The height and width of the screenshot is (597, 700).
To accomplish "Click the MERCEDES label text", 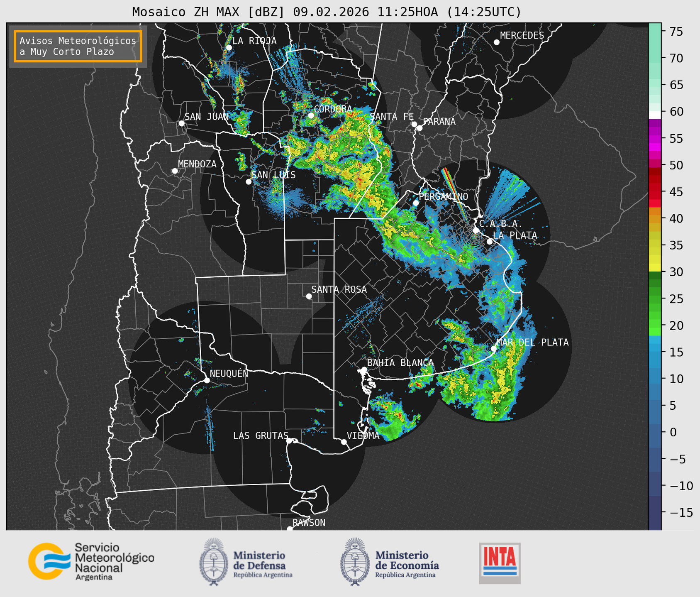I will click(x=522, y=36).
